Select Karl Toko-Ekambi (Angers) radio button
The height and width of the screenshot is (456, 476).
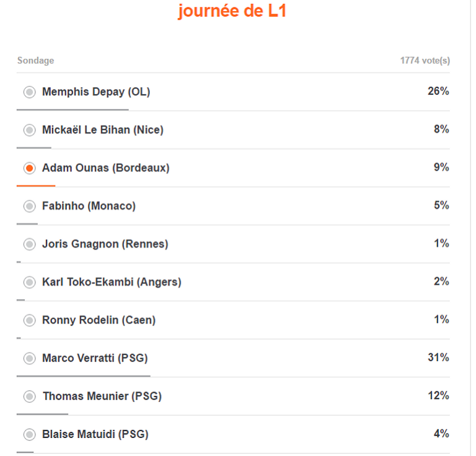click(x=29, y=282)
